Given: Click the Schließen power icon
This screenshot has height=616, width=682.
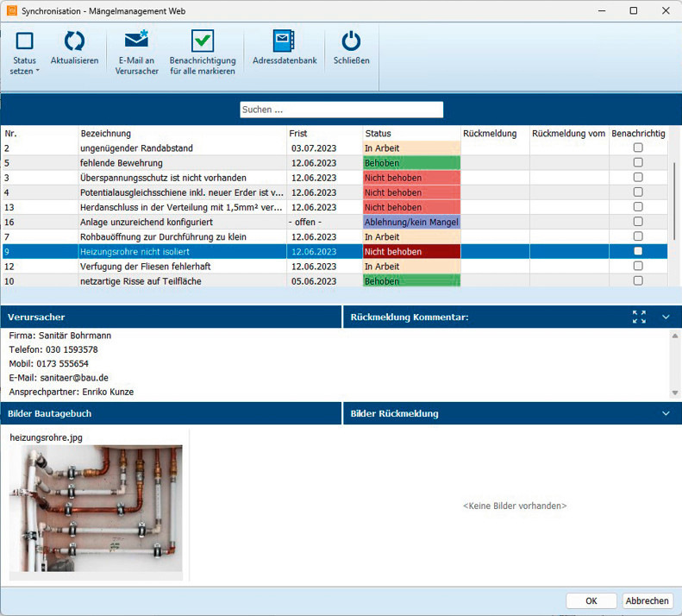Looking at the screenshot, I should pyautogui.click(x=351, y=41).
